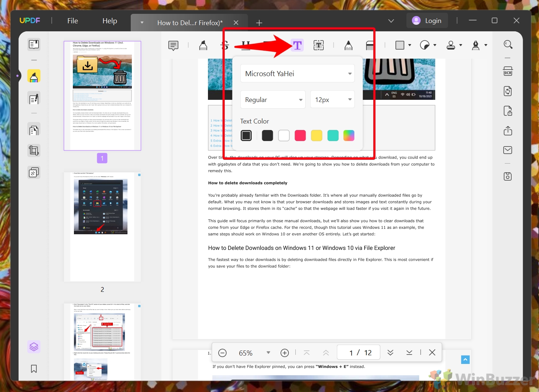The image size is (539, 392).
Task: Select the highlight marker tool
Action: [x=203, y=46]
